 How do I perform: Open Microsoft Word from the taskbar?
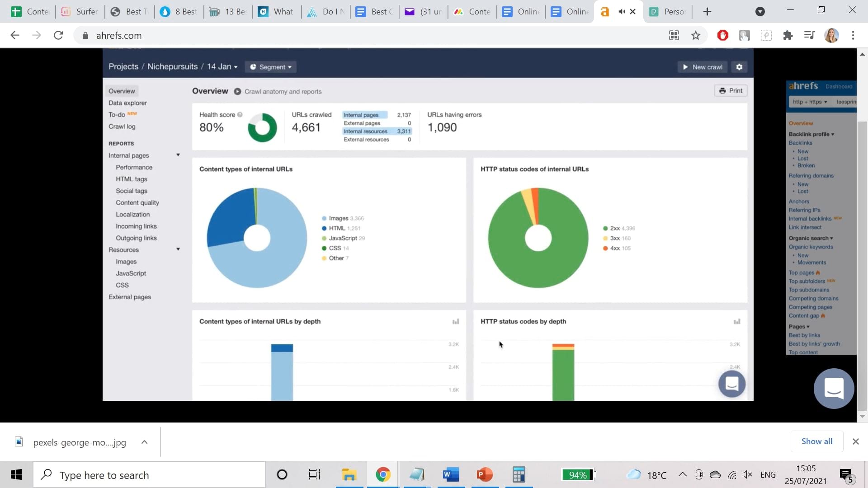click(451, 475)
